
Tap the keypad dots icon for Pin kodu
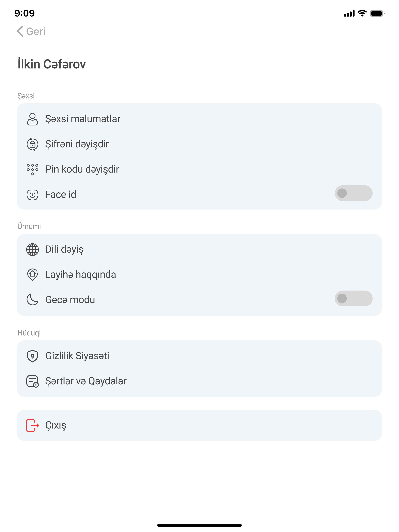click(33, 170)
